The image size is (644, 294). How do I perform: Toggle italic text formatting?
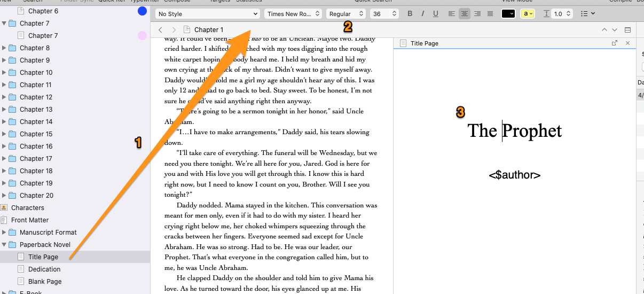pos(422,14)
